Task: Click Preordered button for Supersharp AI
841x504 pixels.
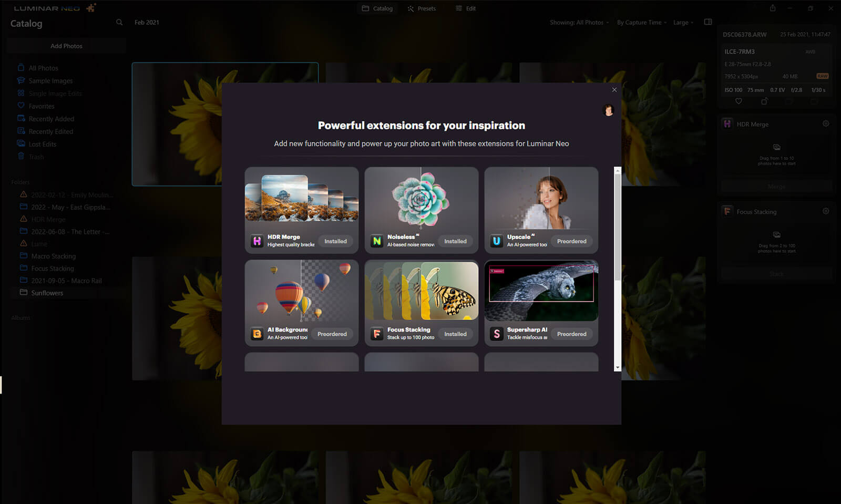Action: click(x=572, y=334)
